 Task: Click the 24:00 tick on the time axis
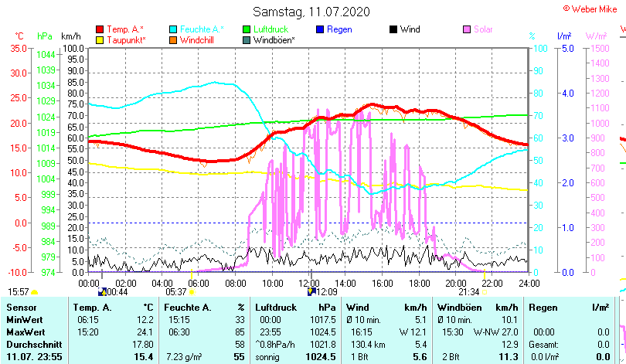tap(529, 284)
